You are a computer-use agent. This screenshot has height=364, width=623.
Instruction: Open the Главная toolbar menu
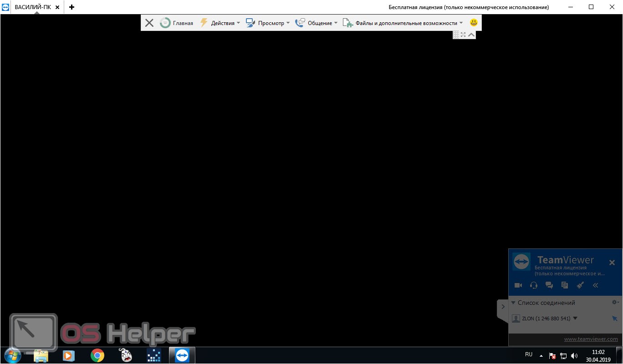tap(177, 23)
